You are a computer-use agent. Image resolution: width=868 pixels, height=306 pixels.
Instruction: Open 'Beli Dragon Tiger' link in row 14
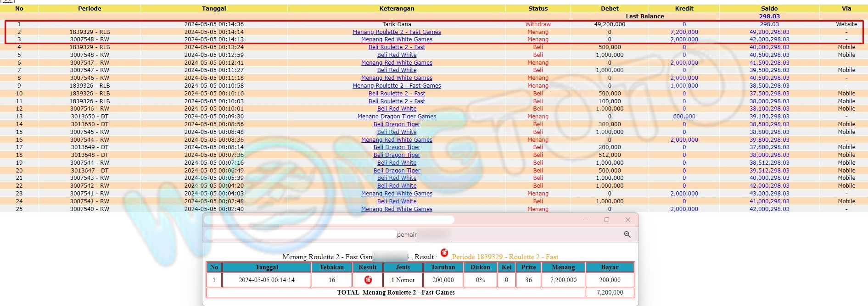pyautogui.click(x=397, y=124)
